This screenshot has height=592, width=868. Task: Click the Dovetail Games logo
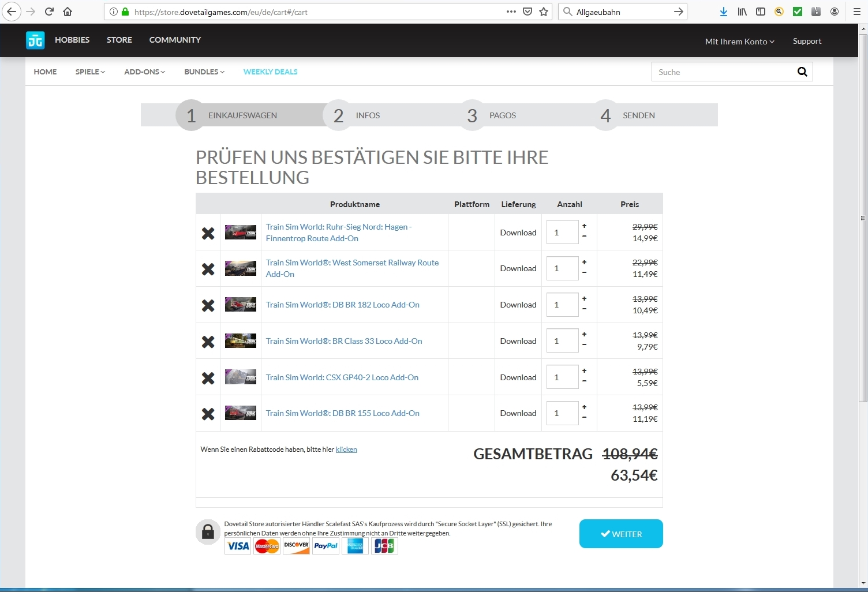tap(35, 40)
